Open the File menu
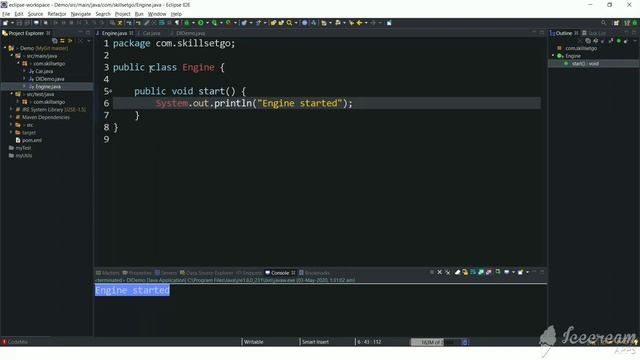The width and height of the screenshot is (640, 360). click(x=6, y=14)
